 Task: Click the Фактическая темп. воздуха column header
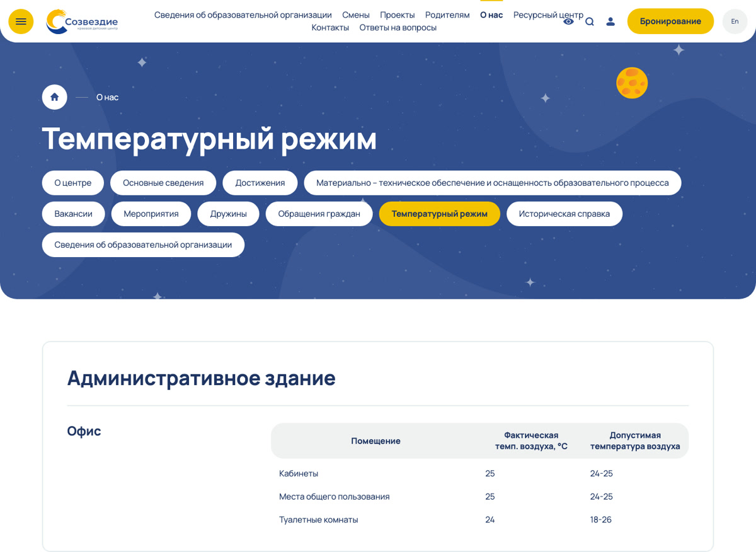531,440
